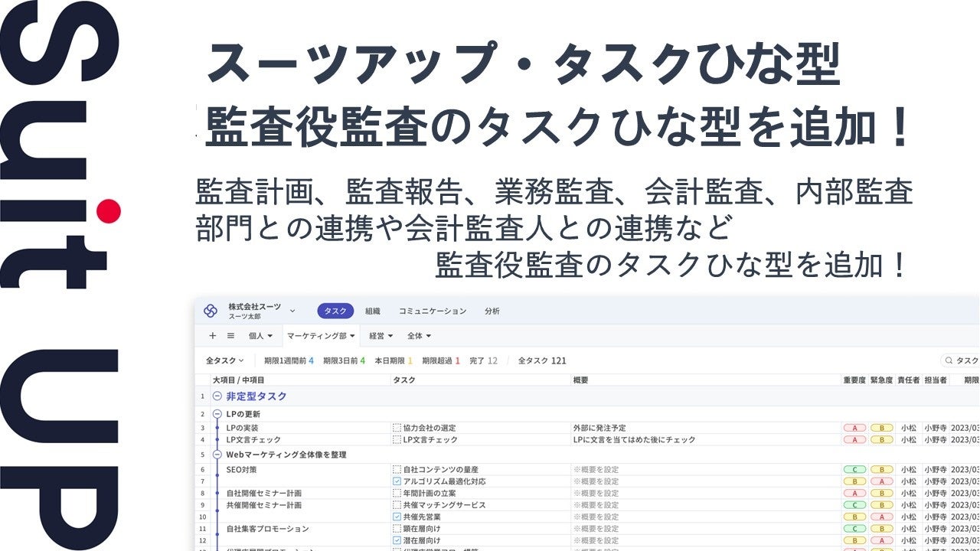Uncheck the 共催先営業 checkbox
980x551 pixels.
click(397, 517)
